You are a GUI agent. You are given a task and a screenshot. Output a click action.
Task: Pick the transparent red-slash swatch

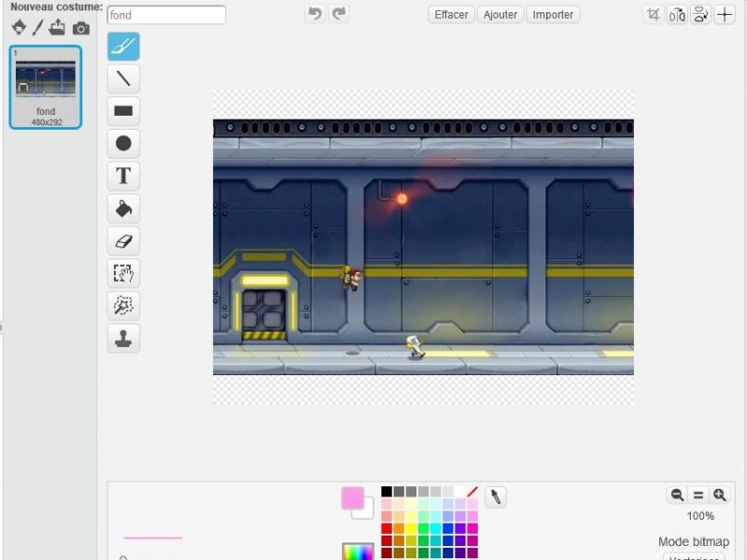click(472, 492)
